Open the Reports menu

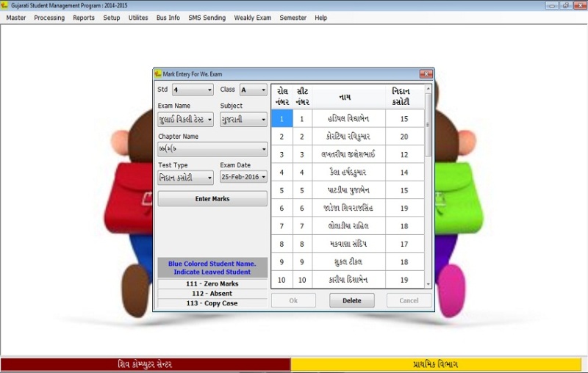click(83, 18)
